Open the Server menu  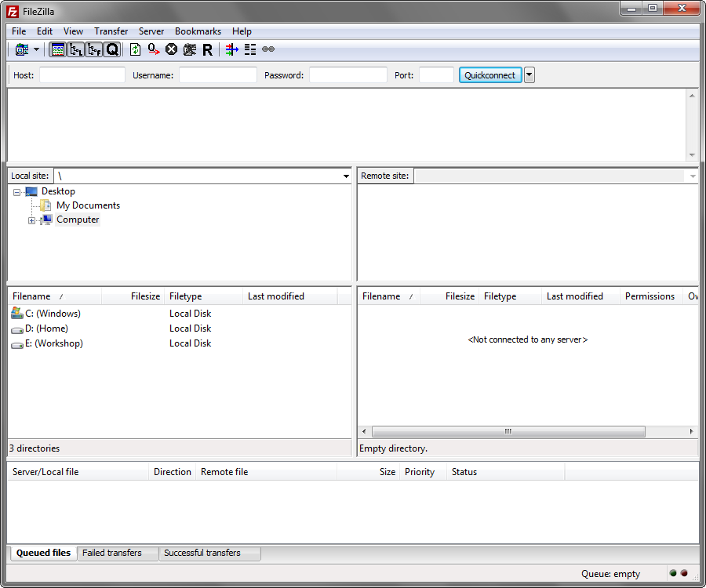click(151, 31)
